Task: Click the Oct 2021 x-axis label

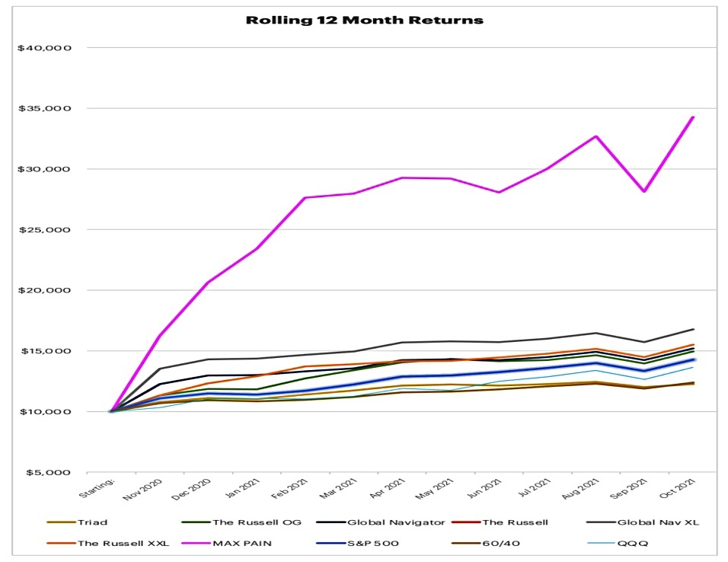Action: pos(679,489)
